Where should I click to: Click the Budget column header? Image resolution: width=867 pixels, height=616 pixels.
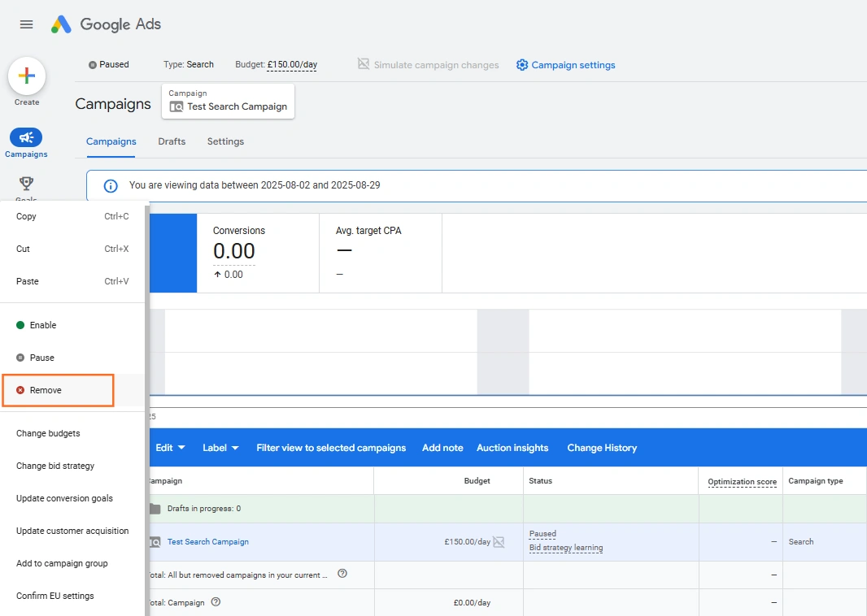477,480
